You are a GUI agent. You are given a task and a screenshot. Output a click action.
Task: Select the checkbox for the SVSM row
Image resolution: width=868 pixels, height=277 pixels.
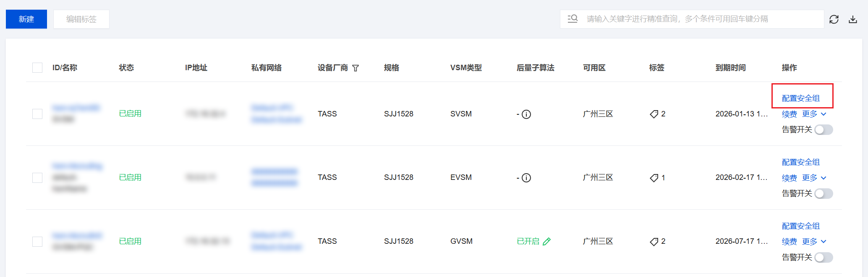[37, 114]
